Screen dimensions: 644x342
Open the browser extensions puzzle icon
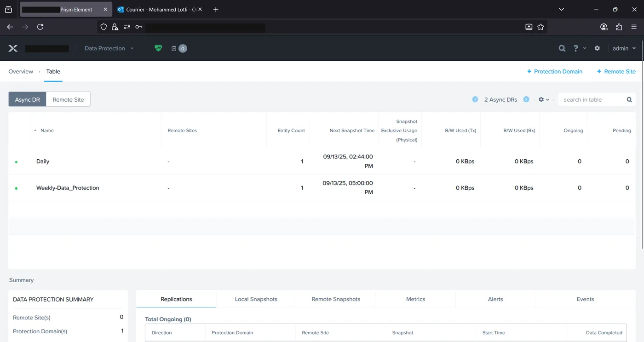[619, 27]
